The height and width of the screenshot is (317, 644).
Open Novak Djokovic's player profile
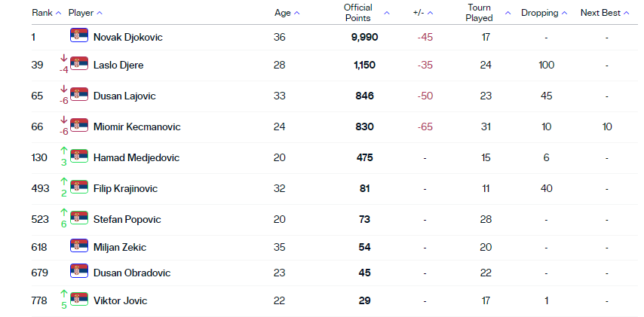click(127, 36)
